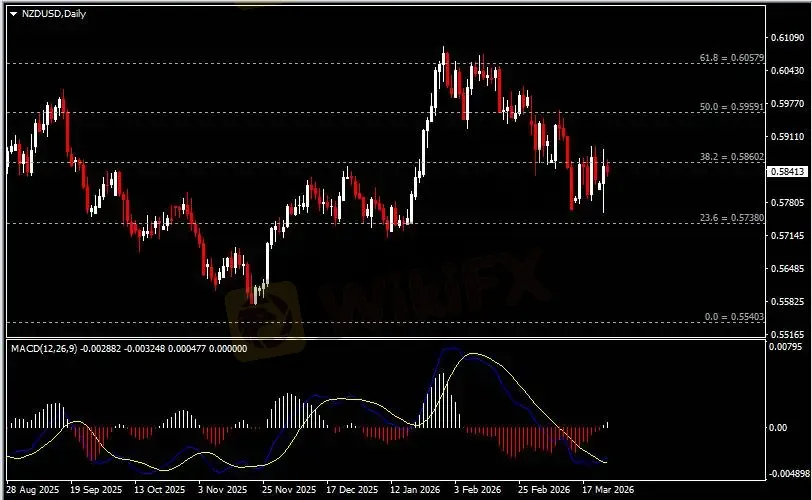Click the 0.59770 price axis value
The height and width of the screenshot is (500, 812).
[x=787, y=104]
